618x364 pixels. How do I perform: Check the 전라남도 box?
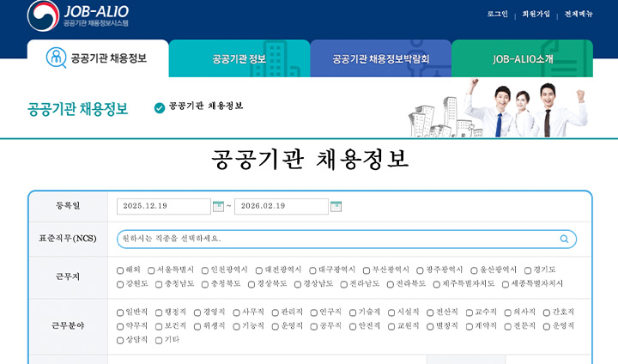(343, 284)
